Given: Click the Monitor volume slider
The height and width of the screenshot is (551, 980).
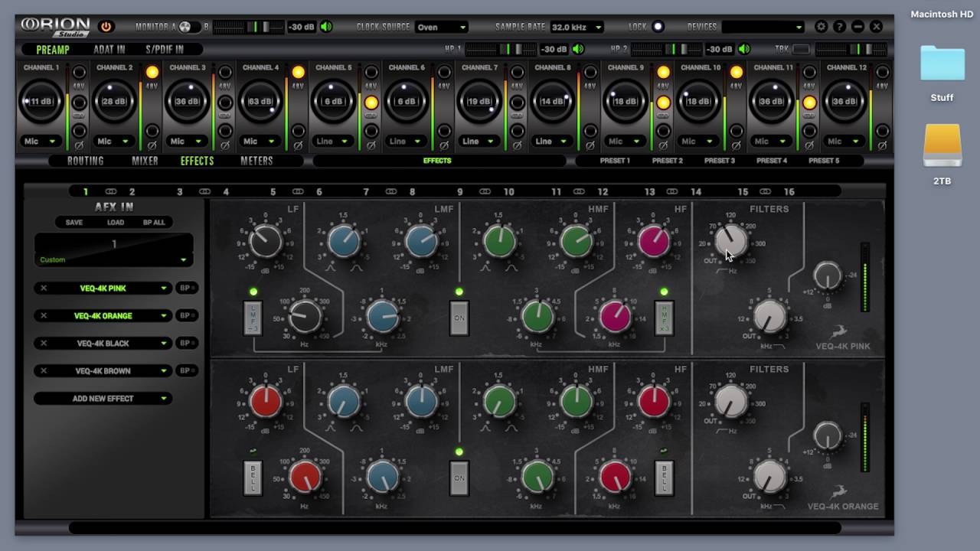Looking at the screenshot, I should [x=248, y=27].
